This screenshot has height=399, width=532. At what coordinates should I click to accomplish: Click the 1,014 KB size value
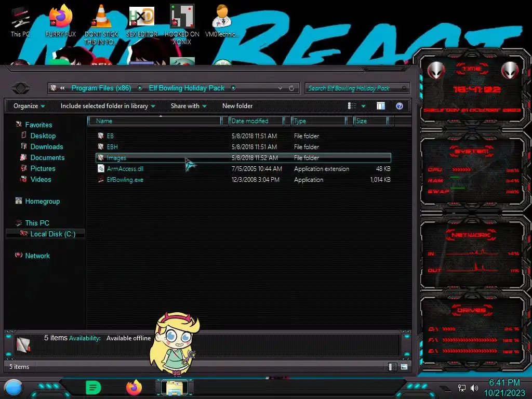(380, 179)
